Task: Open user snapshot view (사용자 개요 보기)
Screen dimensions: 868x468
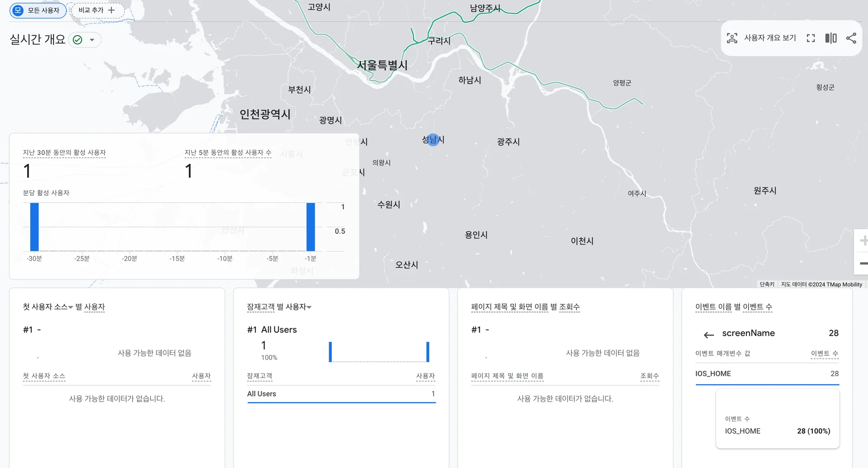Action: [761, 38]
